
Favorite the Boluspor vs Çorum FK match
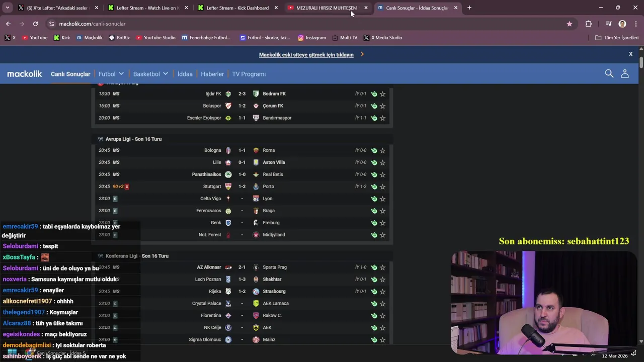pos(382,106)
